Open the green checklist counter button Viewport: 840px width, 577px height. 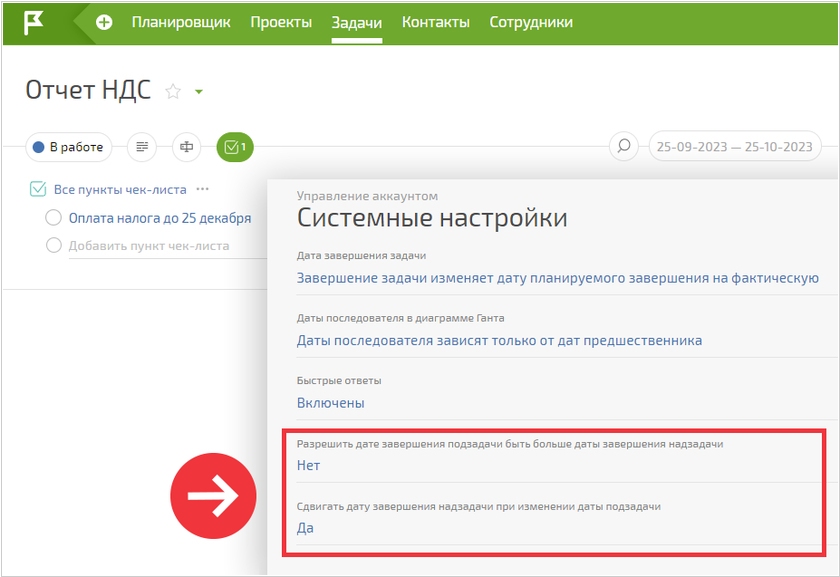pyautogui.click(x=235, y=147)
